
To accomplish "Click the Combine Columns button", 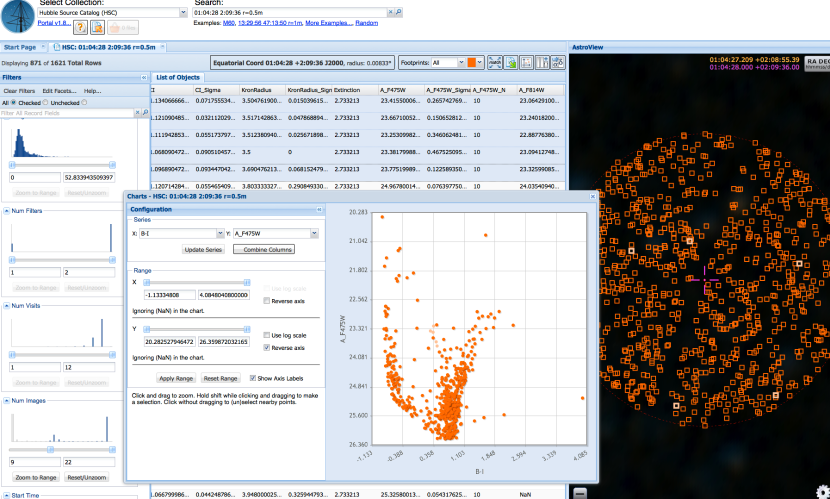I will (x=263, y=249).
